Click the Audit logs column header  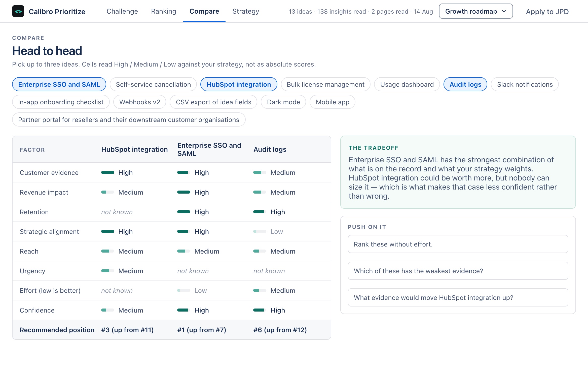pos(270,149)
